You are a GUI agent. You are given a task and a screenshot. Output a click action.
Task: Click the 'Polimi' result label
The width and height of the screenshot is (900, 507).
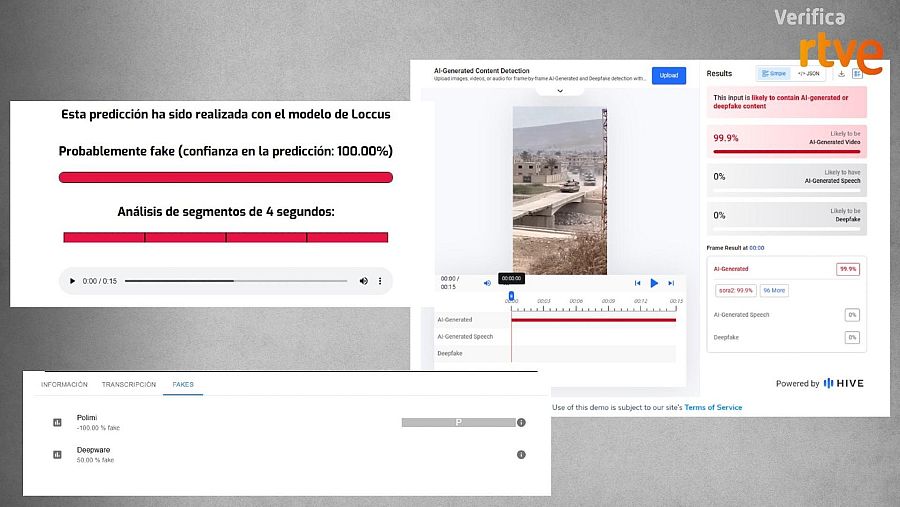87,417
